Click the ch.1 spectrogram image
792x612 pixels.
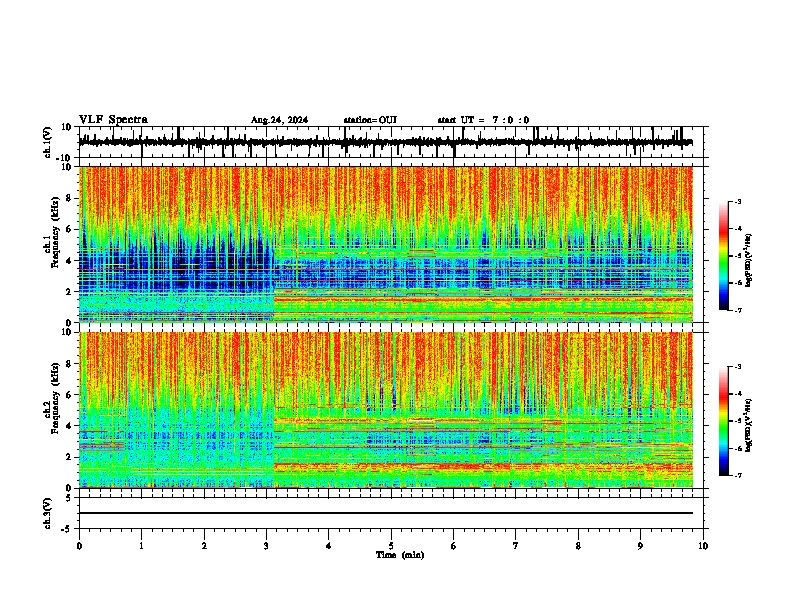[386, 244]
